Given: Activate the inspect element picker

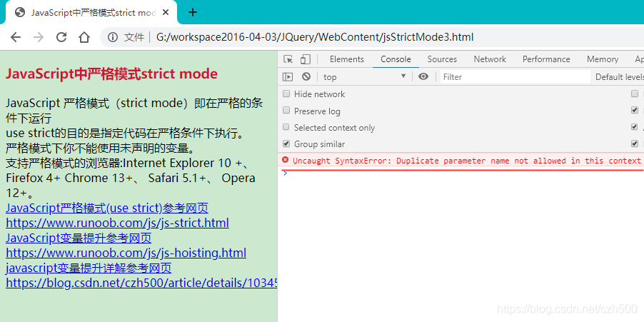Looking at the screenshot, I should pos(288,59).
